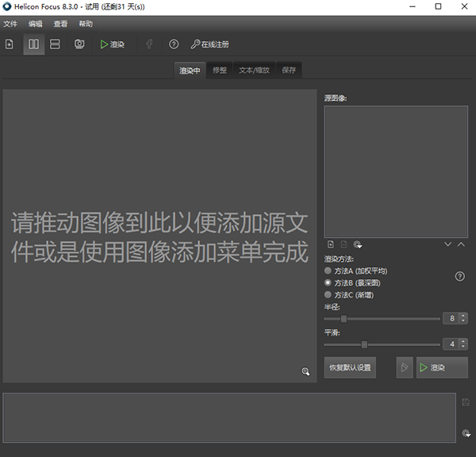Select the 渲染中 tab
Image resolution: width=476 pixels, height=457 pixels.
190,71
